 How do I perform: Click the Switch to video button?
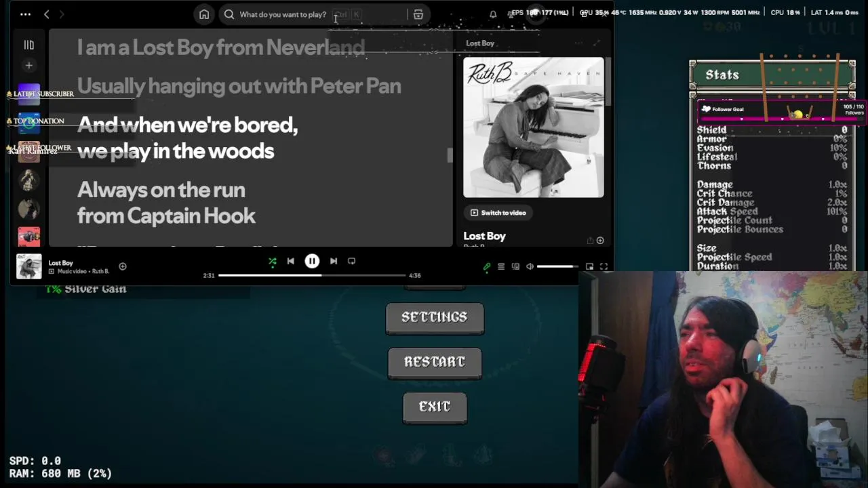point(498,213)
